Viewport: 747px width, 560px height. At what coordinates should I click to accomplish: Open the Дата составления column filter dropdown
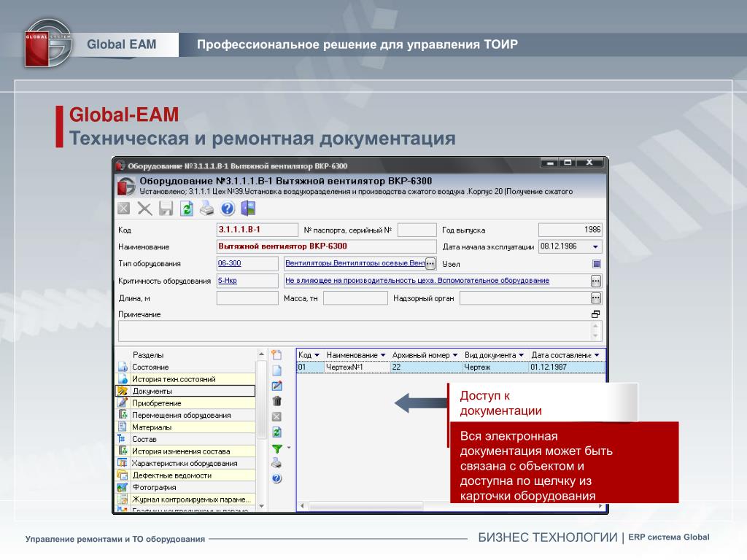(597, 355)
